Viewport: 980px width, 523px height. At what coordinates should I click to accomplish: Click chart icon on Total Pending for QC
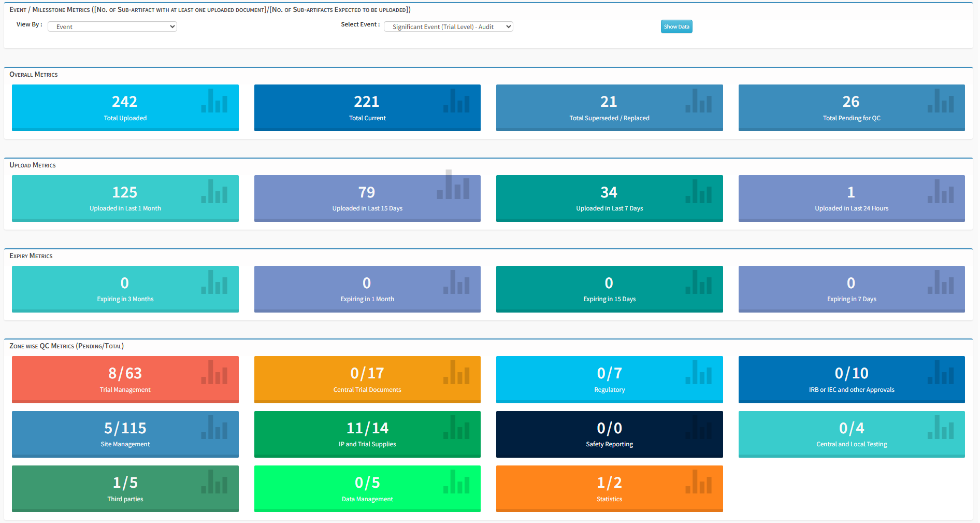(x=941, y=101)
